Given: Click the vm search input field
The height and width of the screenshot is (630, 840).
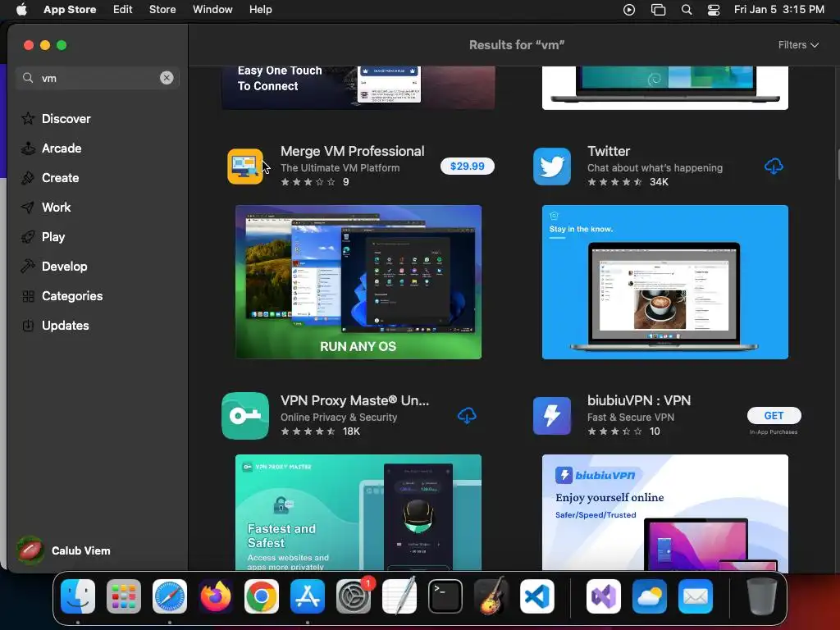Looking at the screenshot, I should pyautogui.click(x=98, y=78).
